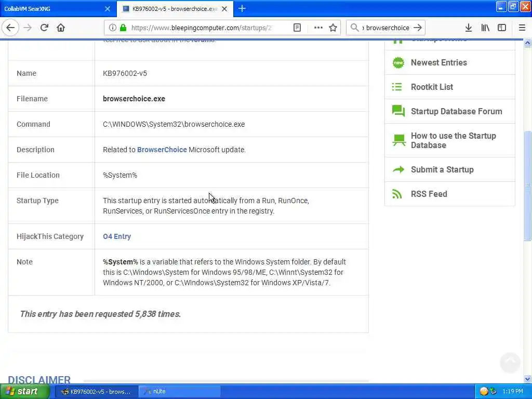
Task: Show site information icon in address bar
Action: [112, 28]
